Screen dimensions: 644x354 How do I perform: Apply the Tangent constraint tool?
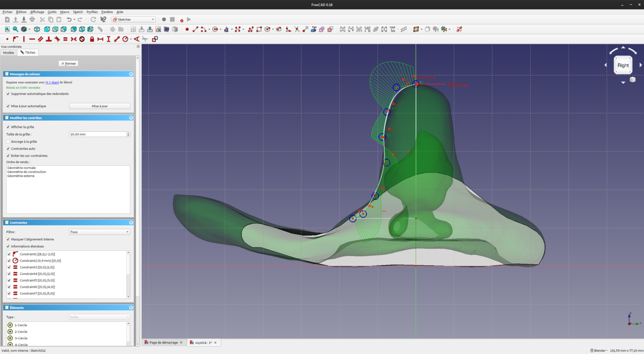[57, 39]
